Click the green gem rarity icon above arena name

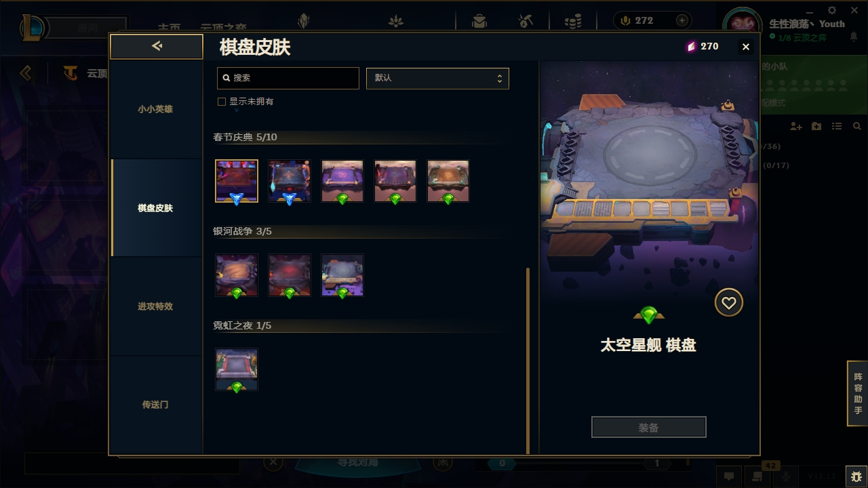pos(649,315)
